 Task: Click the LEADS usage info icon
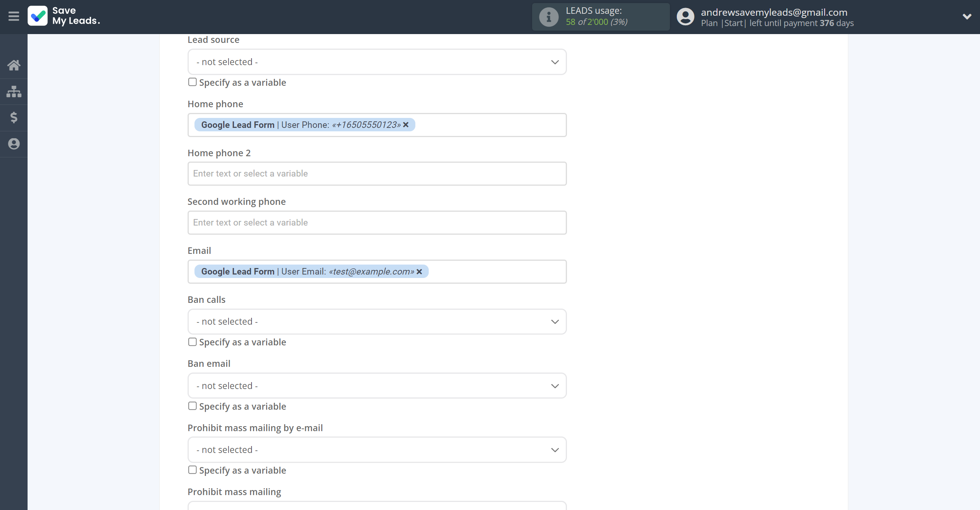(549, 17)
